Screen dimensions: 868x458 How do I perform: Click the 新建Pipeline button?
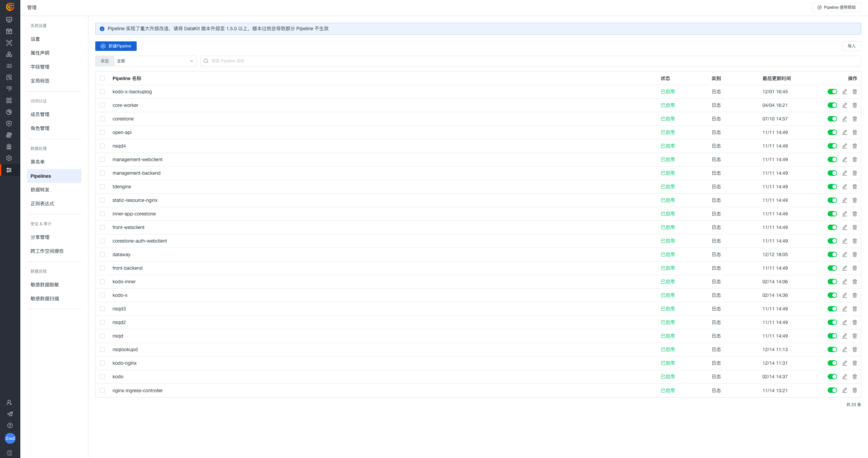pos(116,46)
